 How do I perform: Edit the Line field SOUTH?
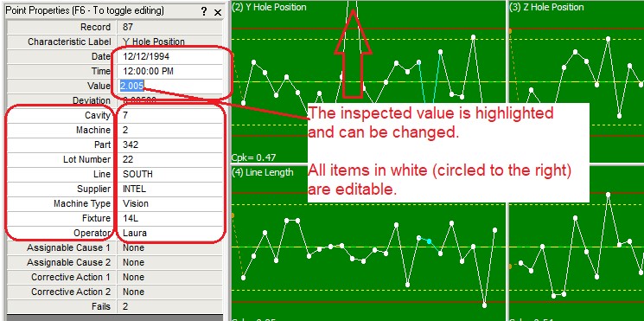tap(170, 174)
